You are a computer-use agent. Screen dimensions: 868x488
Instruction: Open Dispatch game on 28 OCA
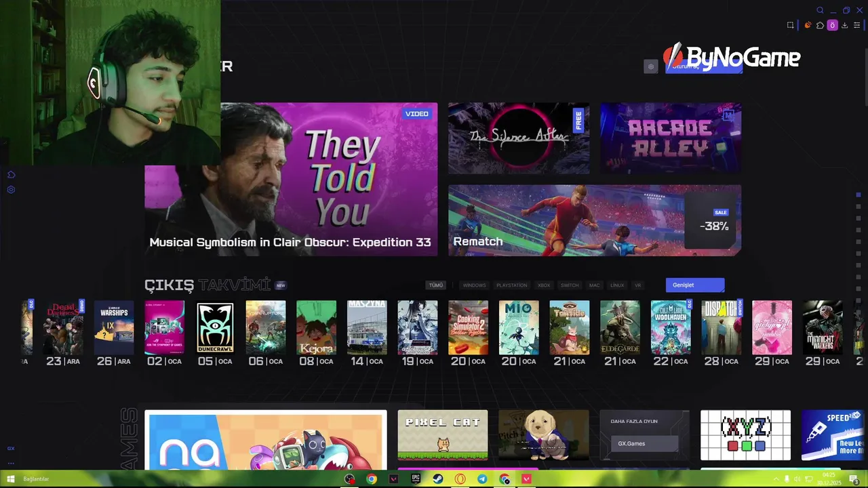coord(722,328)
